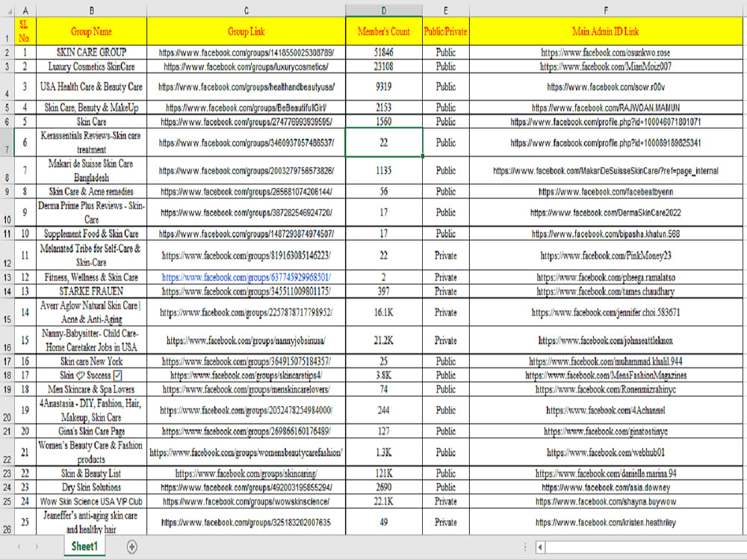Screen dimensions: 747x560
Task: Select column F header
Action: (606, 10)
